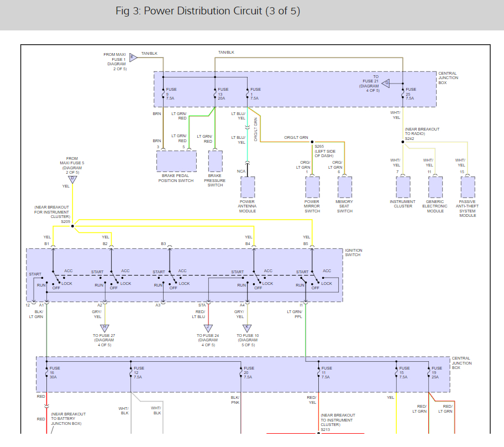This screenshot has height=447, width=504.
Task: Click the 'FUSE 11 7.5A' label
Action: (327, 373)
